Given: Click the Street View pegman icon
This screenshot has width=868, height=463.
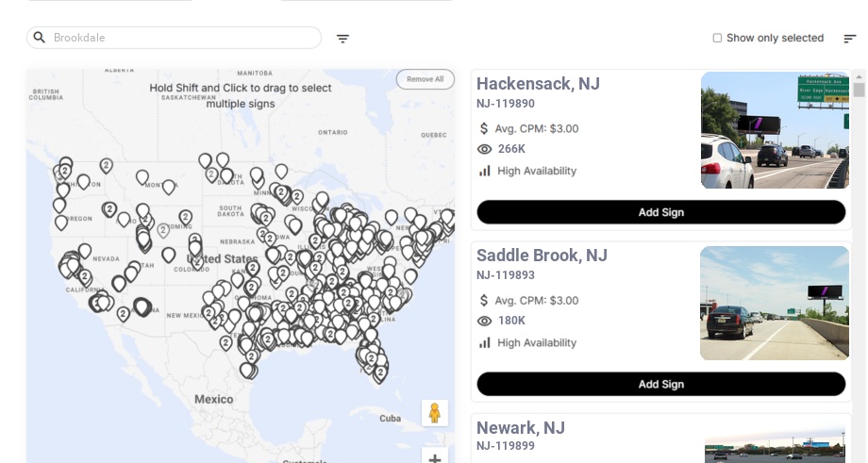Looking at the screenshot, I should [x=435, y=413].
